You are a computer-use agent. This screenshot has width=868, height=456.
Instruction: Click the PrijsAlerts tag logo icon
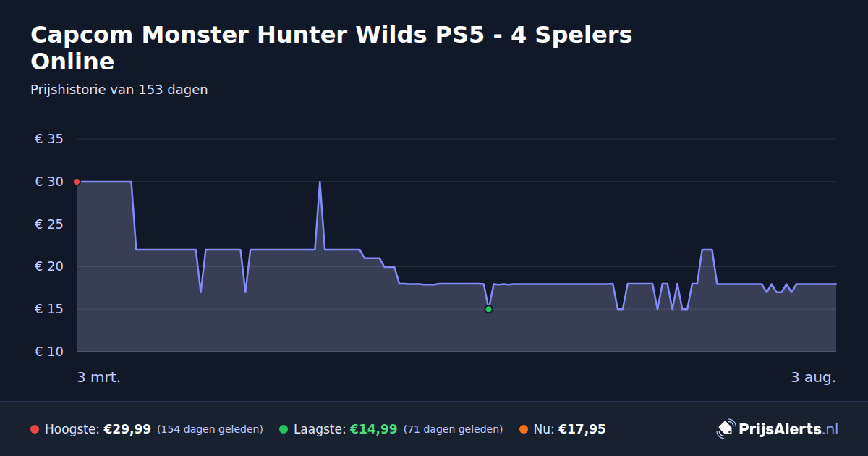click(726, 429)
